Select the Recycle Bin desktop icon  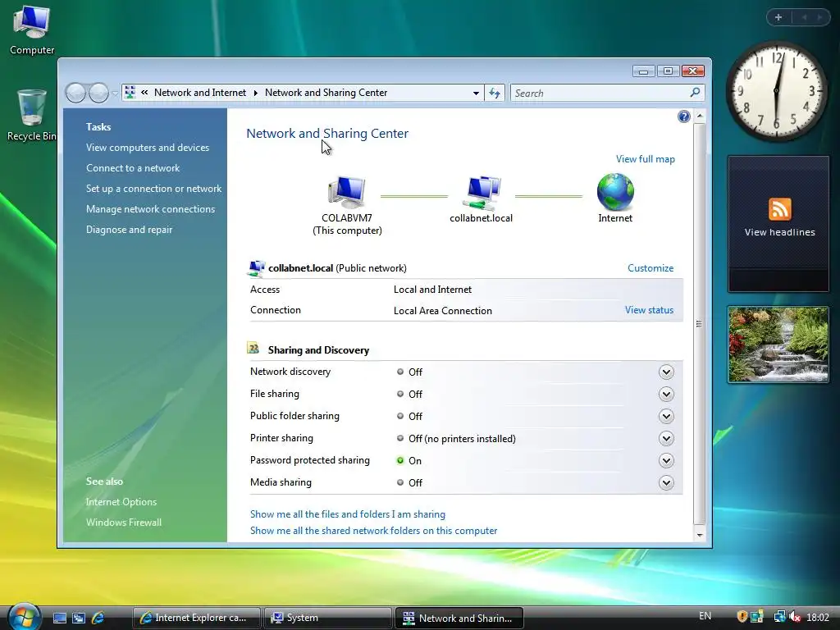(x=32, y=115)
